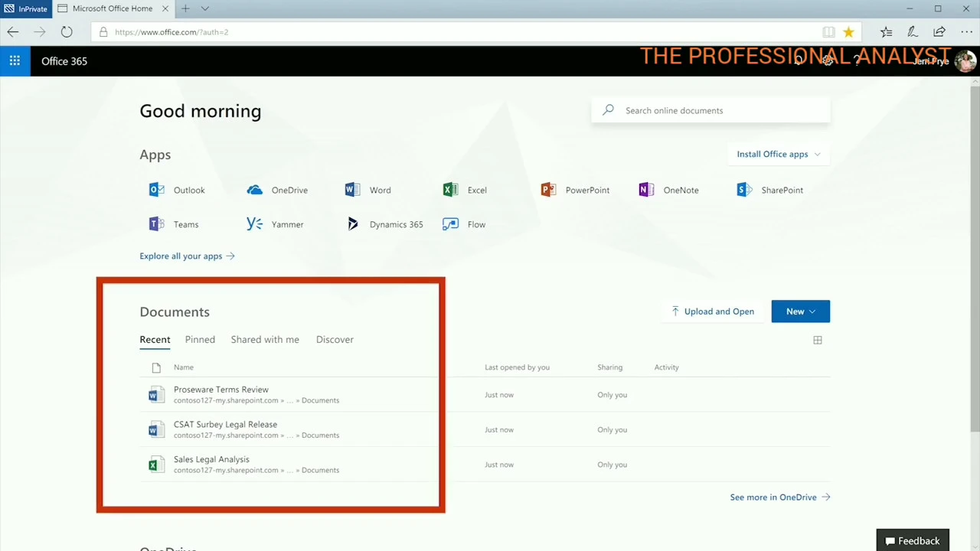Screen dimensions: 980x551
Task: Open PowerPoint app
Action: point(575,190)
